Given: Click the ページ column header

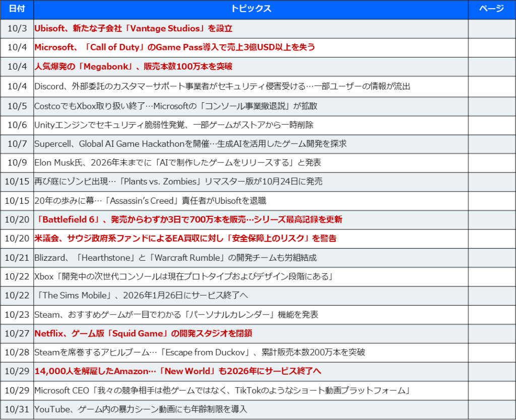Looking at the screenshot, I should coord(491,9).
